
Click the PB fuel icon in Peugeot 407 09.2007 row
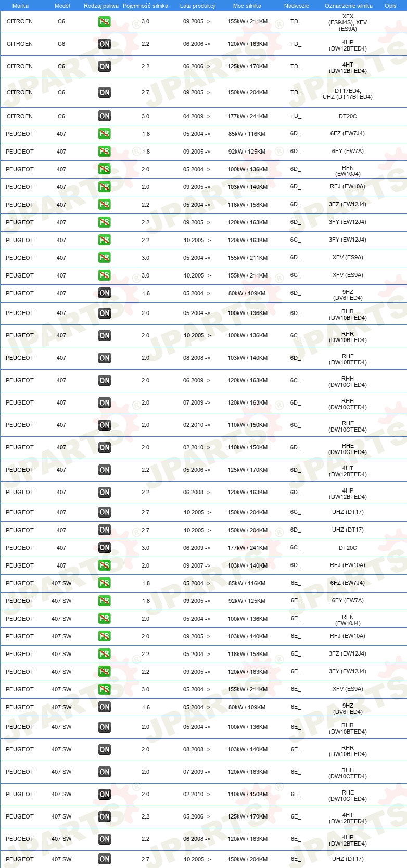(105, 565)
